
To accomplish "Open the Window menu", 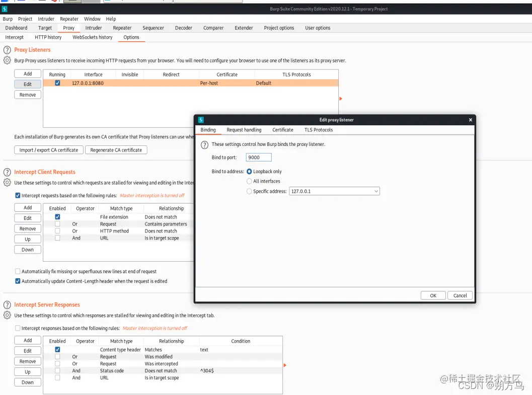I will click(92, 19).
